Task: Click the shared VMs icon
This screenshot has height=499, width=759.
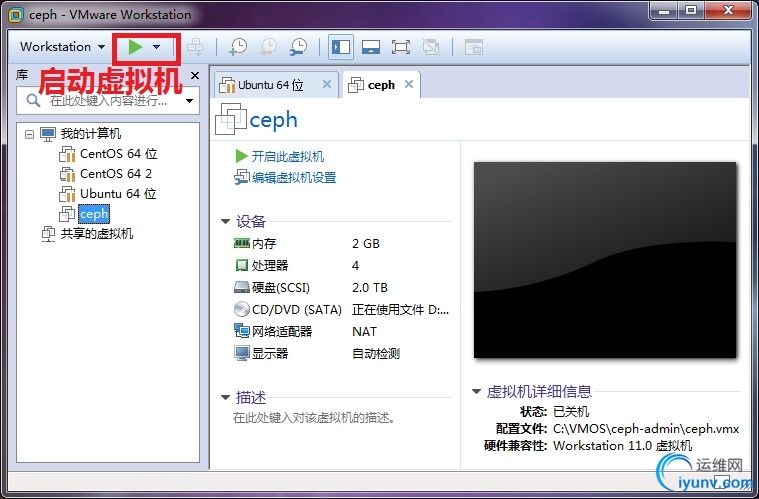Action: (48, 234)
